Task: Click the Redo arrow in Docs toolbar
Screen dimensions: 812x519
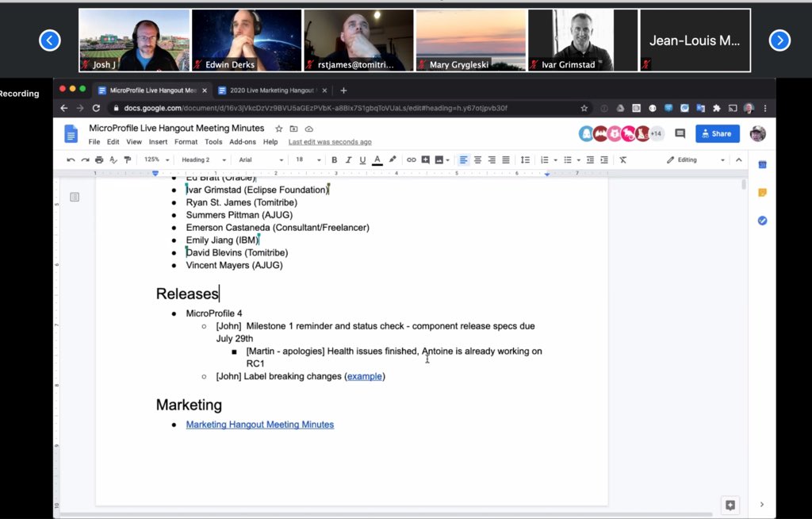Action: click(x=85, y=160)
